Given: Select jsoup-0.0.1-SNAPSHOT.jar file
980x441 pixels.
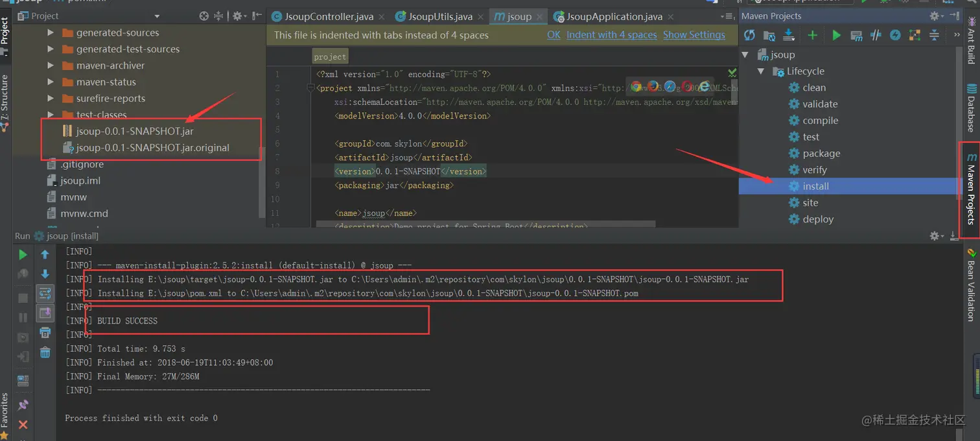Looking at the screenshot, I should pos(128,131).
